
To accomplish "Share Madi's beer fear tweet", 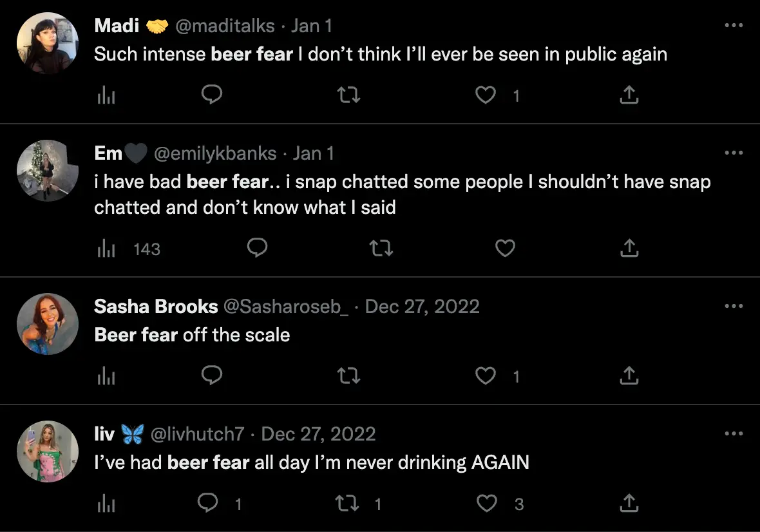I will [x=629, y=95].
